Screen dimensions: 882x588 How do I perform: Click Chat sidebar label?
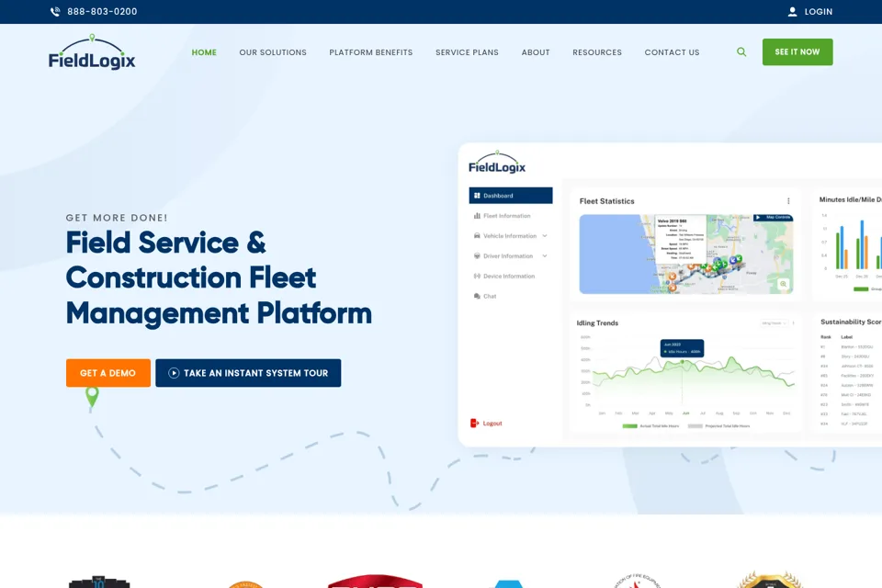[x=490, y=296]
